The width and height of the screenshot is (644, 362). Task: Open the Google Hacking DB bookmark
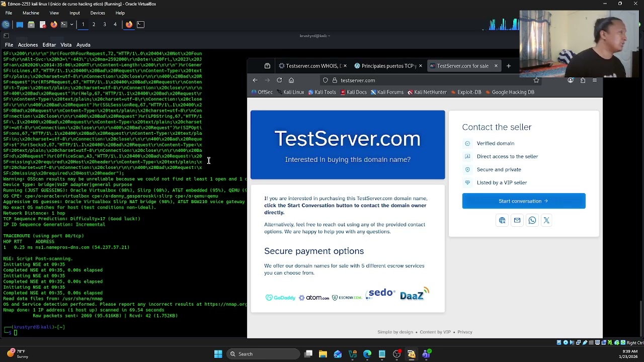[510, 92]
